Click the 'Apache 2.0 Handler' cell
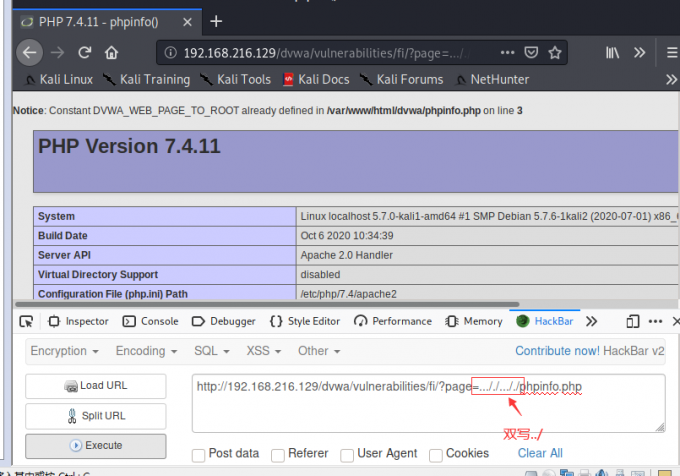This screenshot has height=476, width=680. (x=488, y=255)
